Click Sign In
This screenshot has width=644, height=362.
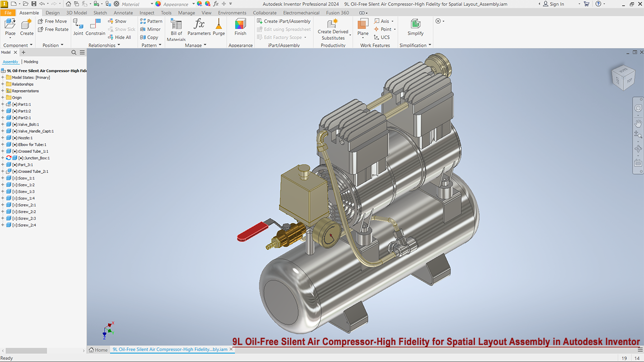point(553,4)
